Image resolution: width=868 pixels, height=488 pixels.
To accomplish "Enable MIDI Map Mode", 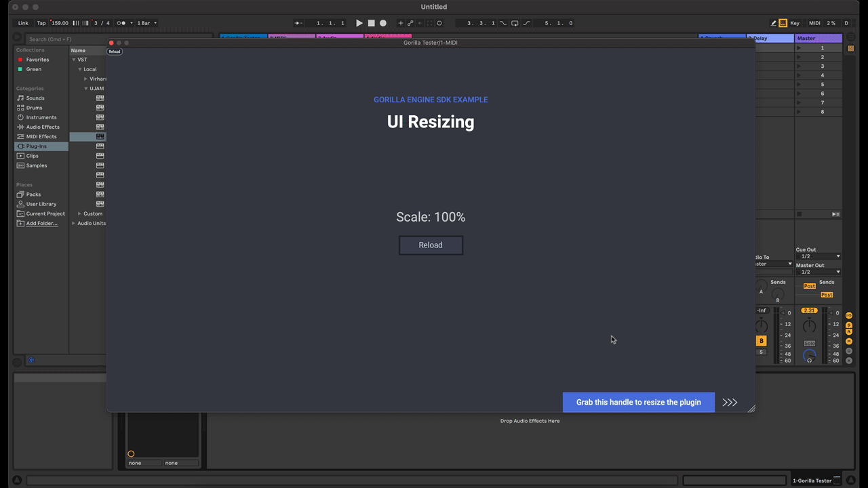I will coord(814,23).
